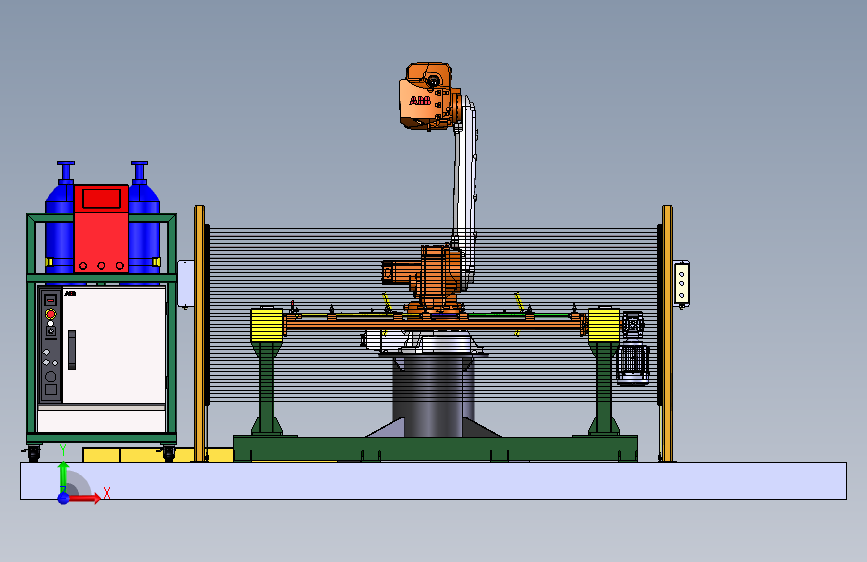
Task: Select the red welding power source
Action: tap(101, 228)
